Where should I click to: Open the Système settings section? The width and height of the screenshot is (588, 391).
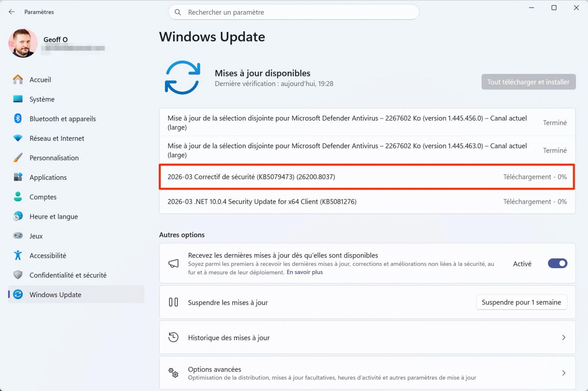(x=42, y=99)
